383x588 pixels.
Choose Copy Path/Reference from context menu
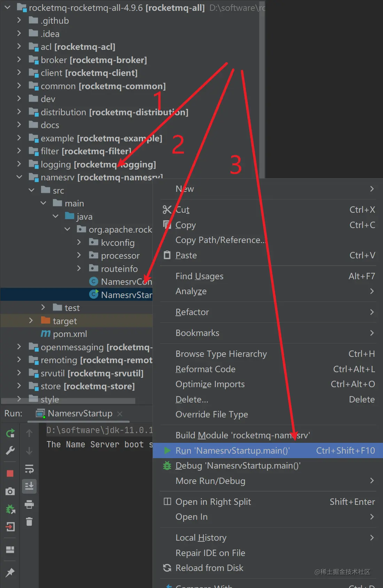(268, 240)
